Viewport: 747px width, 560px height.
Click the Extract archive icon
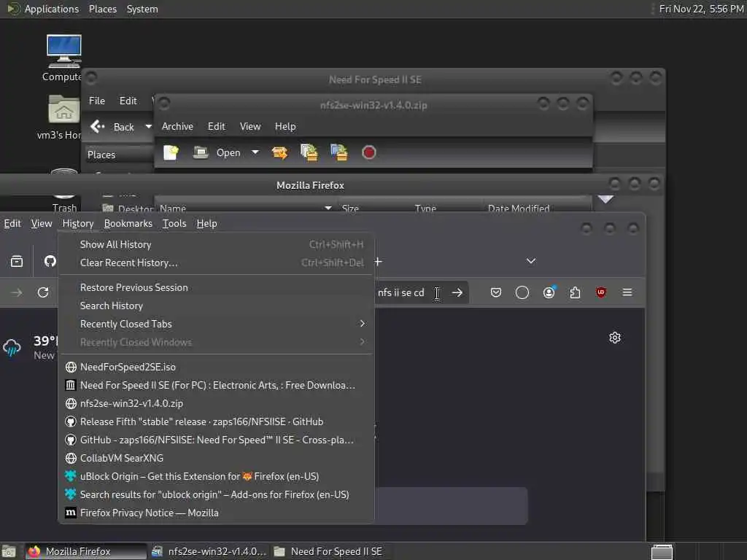coord(279,152)
